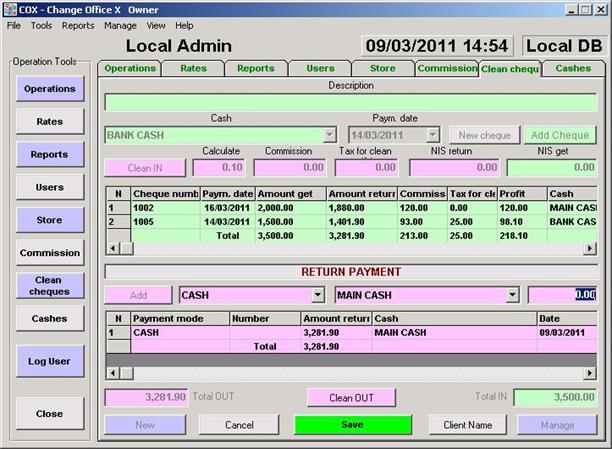The image size is (612, 449).
Task: Open the Paym. date dropdown calendar
Action: (432, 135)
